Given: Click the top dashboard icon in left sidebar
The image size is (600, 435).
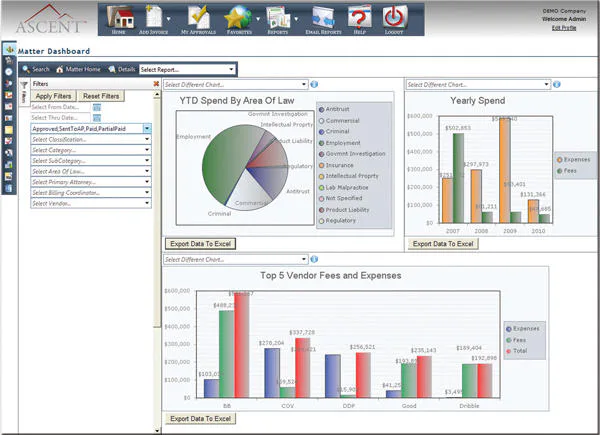Looking at the screenshot, I should 9,49.
